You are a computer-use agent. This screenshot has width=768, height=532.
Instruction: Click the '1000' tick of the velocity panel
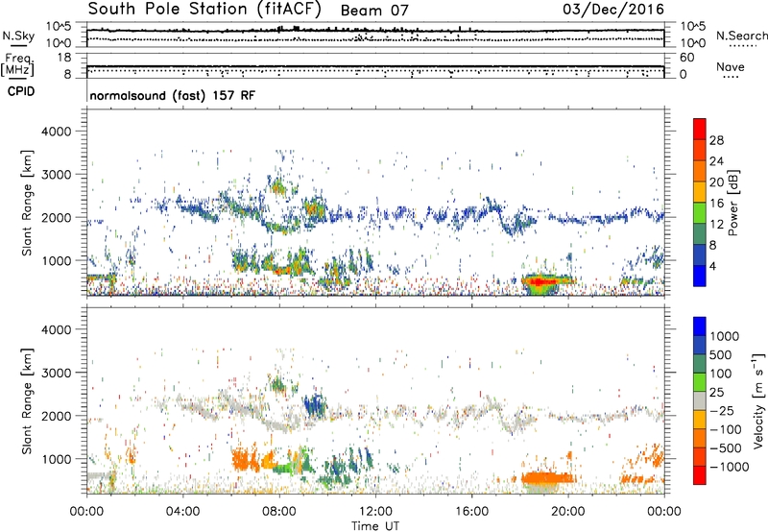[56, 459]
